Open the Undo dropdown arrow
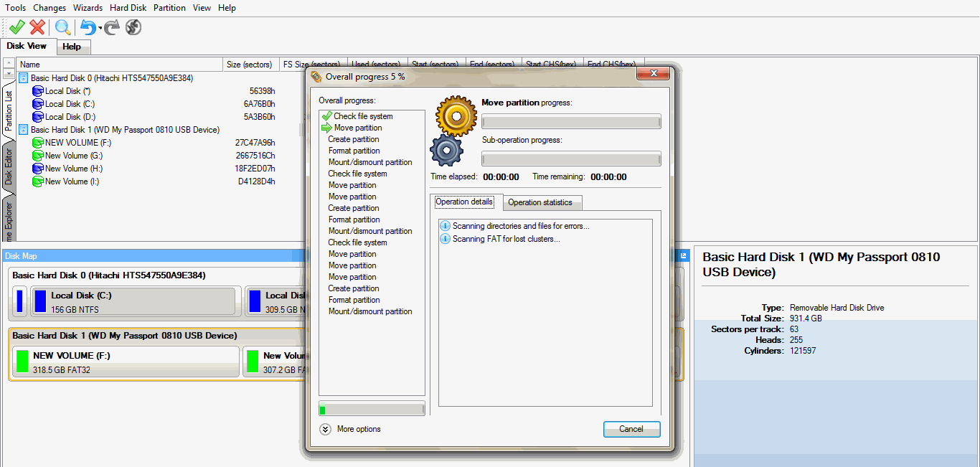The height and width of the screenshot is (467, 980). click(100, 29)
